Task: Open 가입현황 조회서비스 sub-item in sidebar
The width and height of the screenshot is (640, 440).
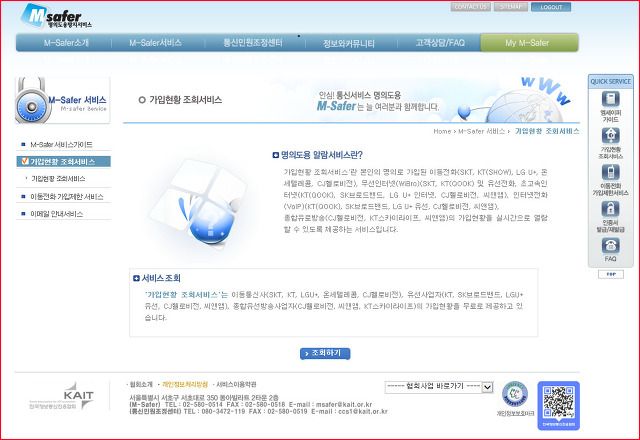Action: pos(58,179)
